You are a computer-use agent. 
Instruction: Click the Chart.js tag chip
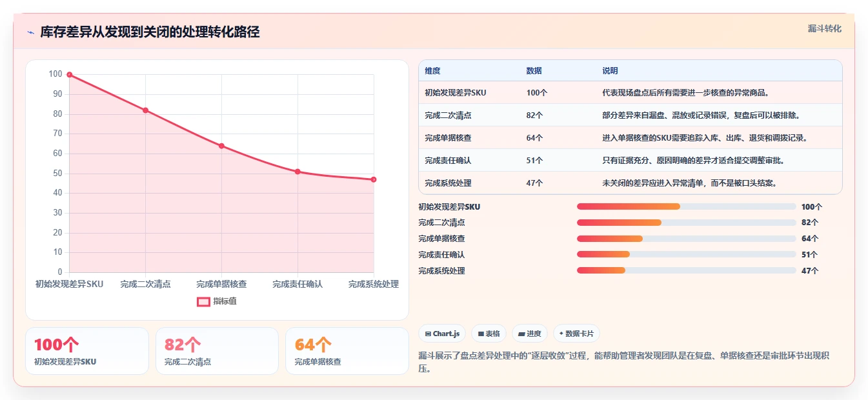(x=443, y=334)
